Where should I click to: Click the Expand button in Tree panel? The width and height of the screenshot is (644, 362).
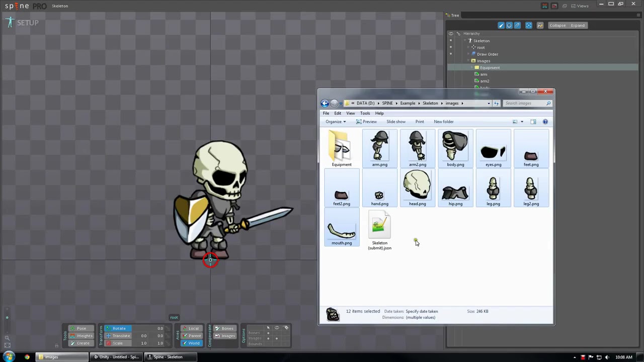[578, 25]
